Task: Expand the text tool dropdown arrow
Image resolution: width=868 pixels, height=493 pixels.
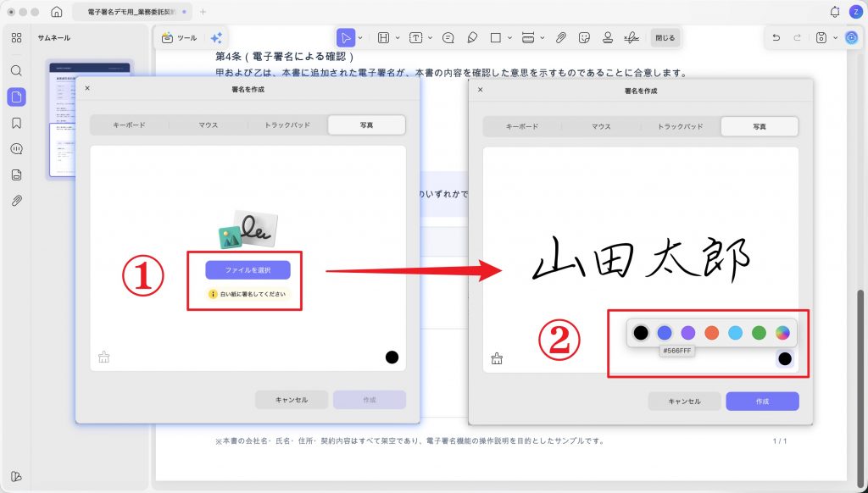Action: coord(430,38)
